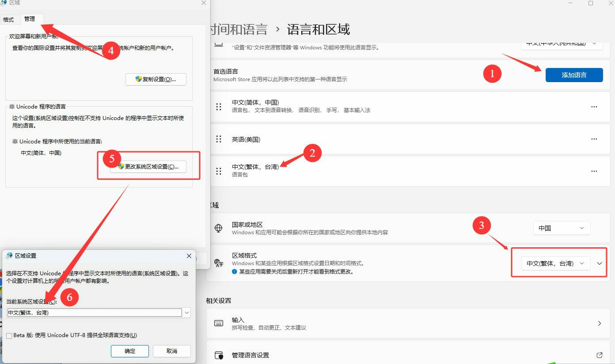Open more options for 中文(繁体，台湾) language
The width and height of the screenshot is (615, 364).
594,171
